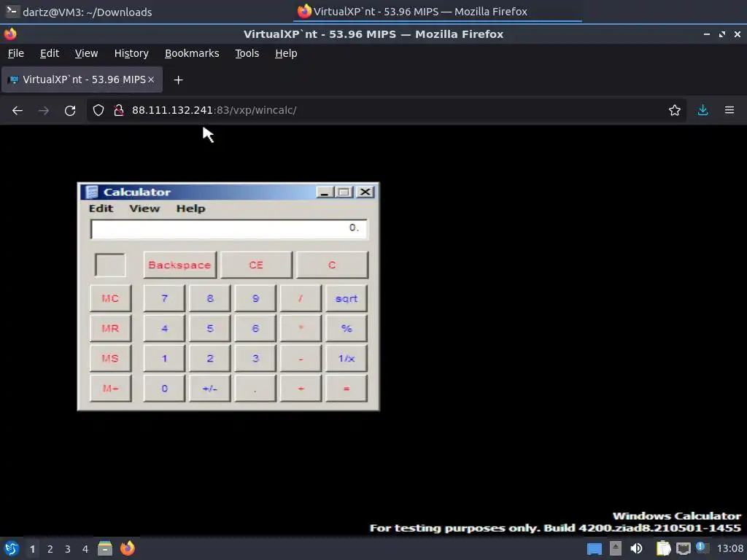Click the shield tracking protection icon
Image resolution: width=747 pixels, height=560 pixels.
tap(98, 111)
